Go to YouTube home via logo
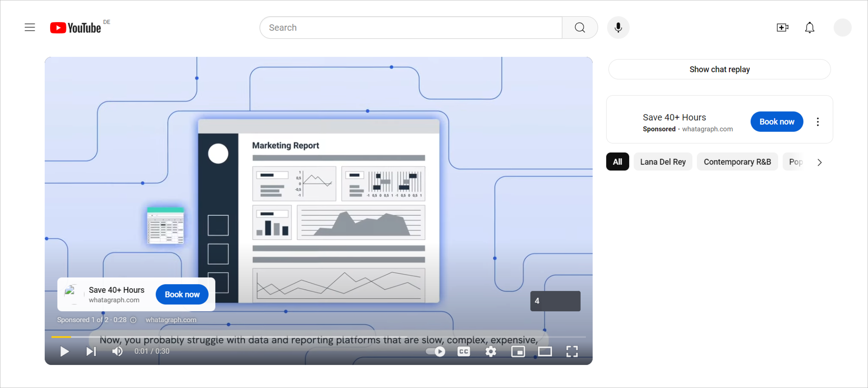 click(x=75, y=28)
